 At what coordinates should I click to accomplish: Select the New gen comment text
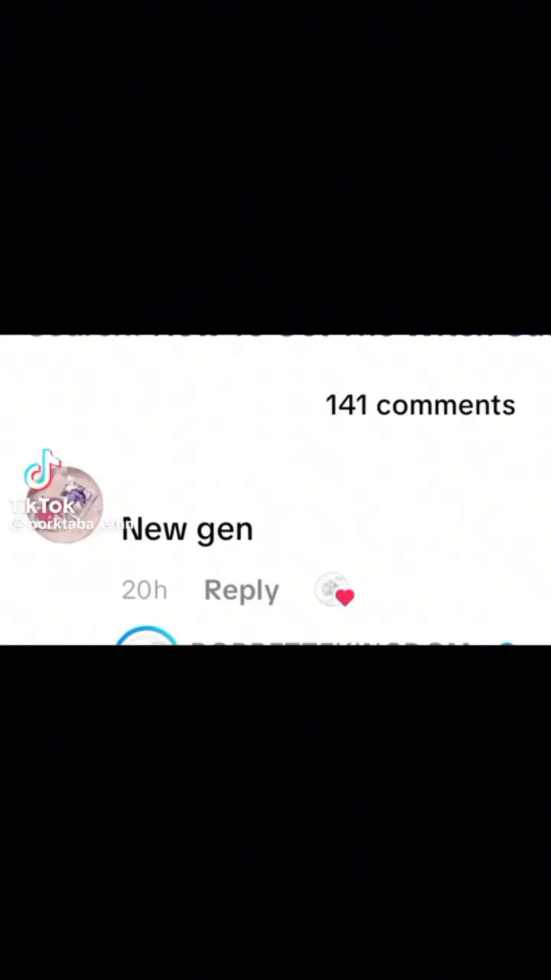click(x=187, y=529)
